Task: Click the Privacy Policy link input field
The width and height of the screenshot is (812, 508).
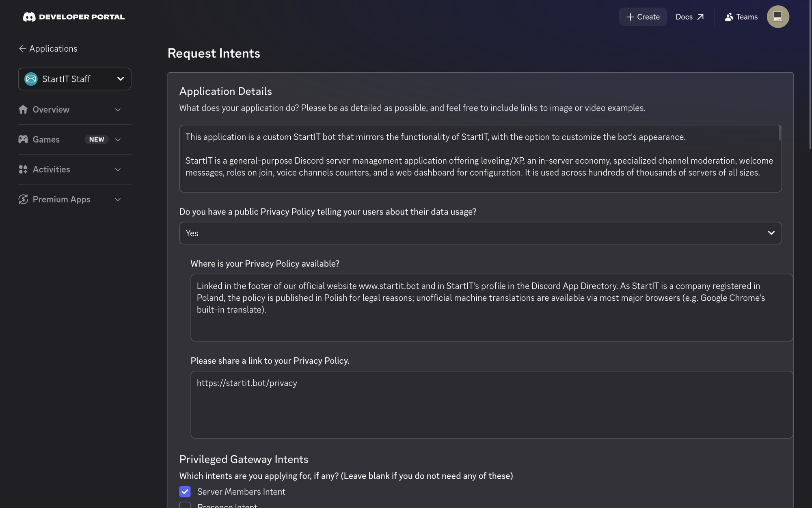Action: click(x=492, y=405)
